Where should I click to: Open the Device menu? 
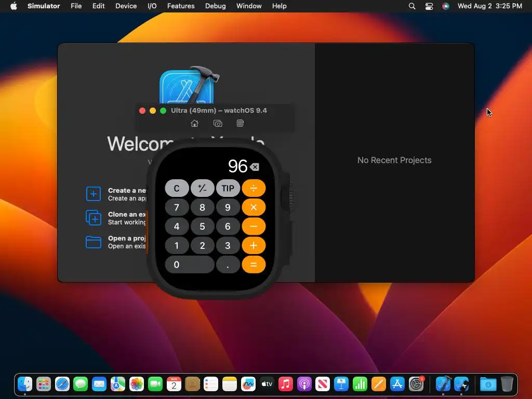126,6
